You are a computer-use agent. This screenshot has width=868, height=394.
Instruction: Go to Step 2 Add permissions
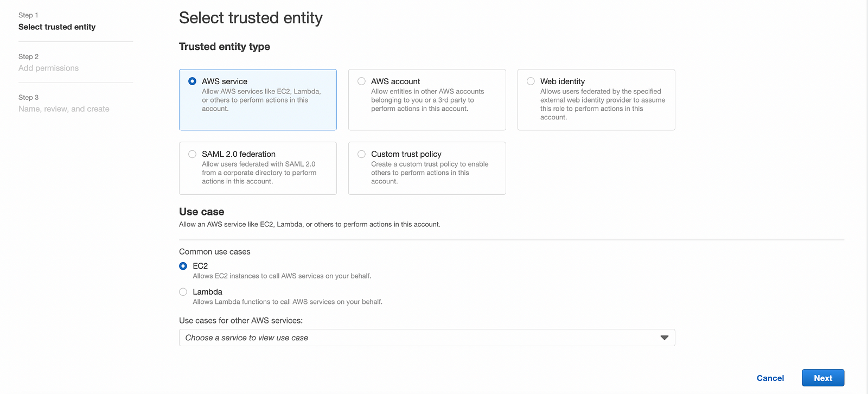(x=48, y=68)
